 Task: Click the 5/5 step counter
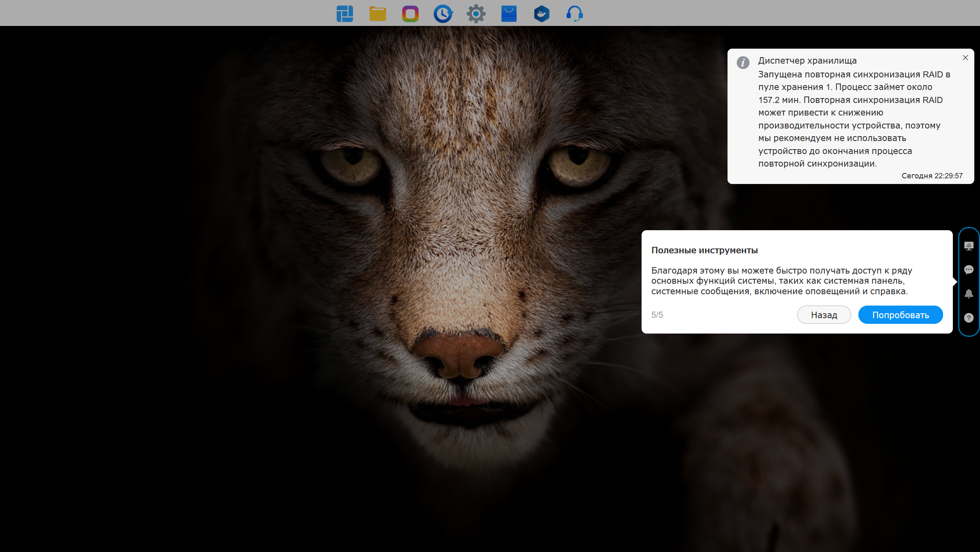click(x=657, y=315)
